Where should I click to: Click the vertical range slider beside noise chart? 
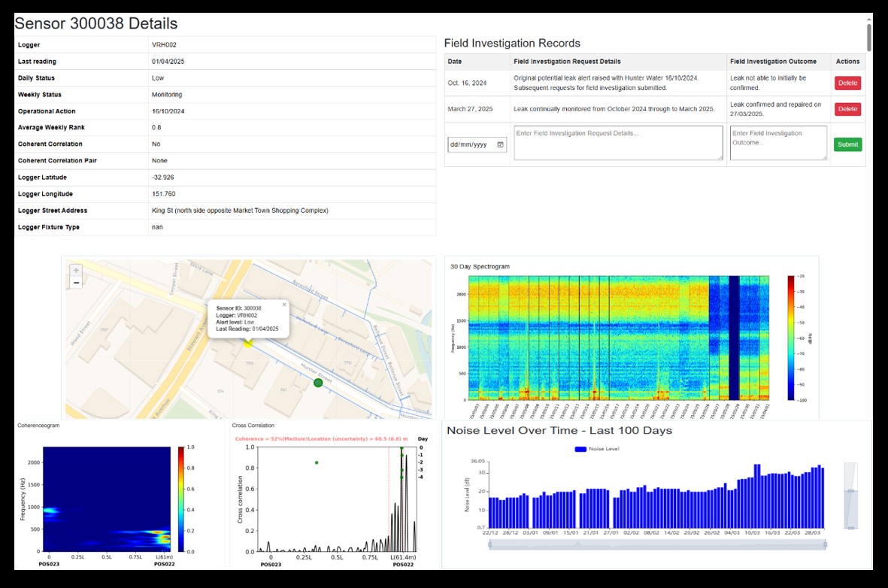tap(850, 509)
